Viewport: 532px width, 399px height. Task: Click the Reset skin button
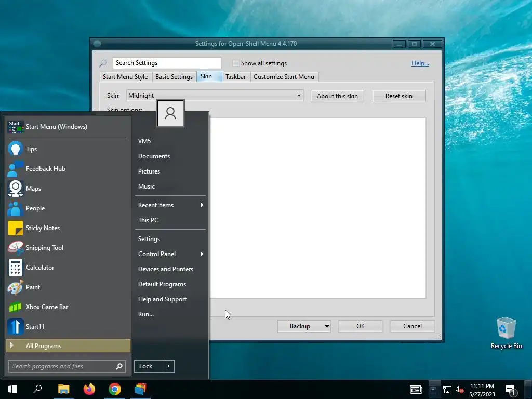(x=399, y=96)
